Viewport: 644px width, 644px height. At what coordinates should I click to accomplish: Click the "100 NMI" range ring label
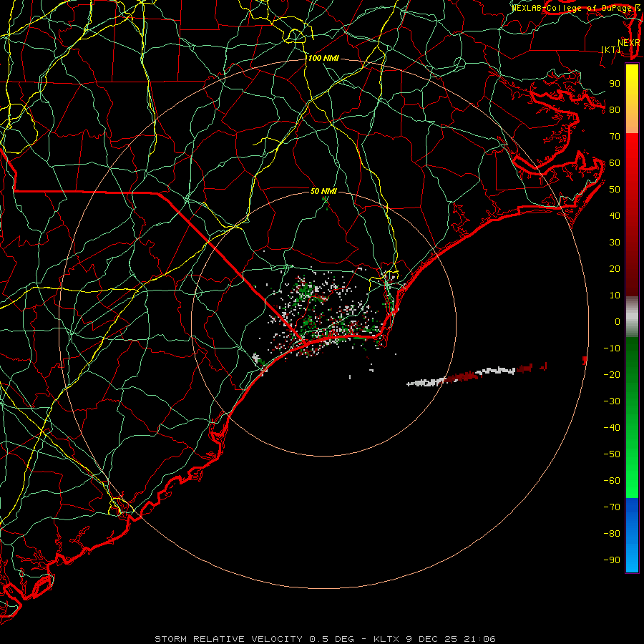pos(323,59)
